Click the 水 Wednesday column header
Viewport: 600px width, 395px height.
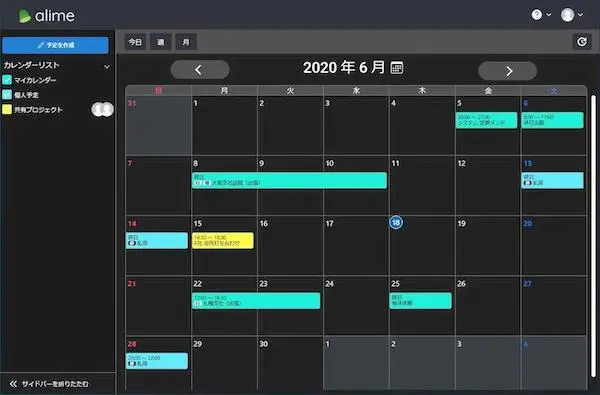[356, 91]
